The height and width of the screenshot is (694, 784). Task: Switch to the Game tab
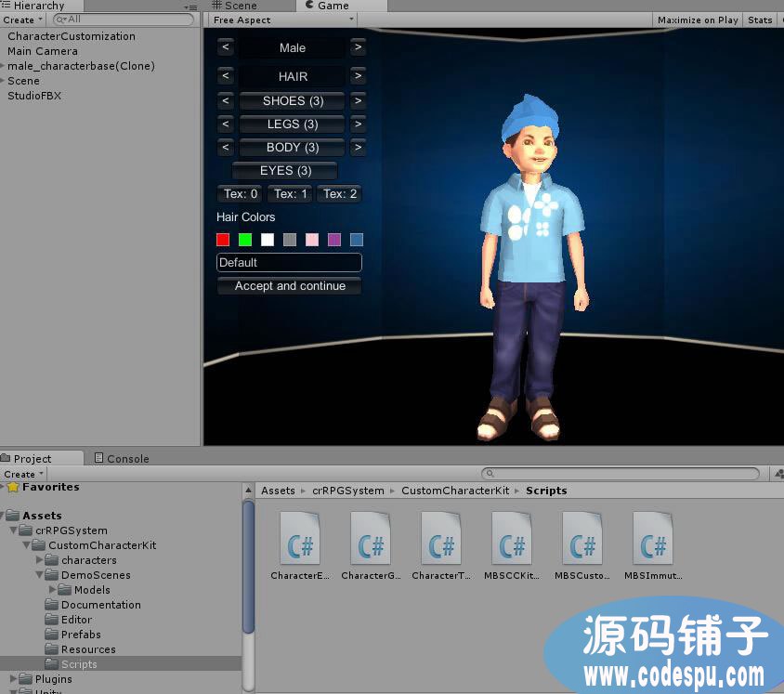342,6
